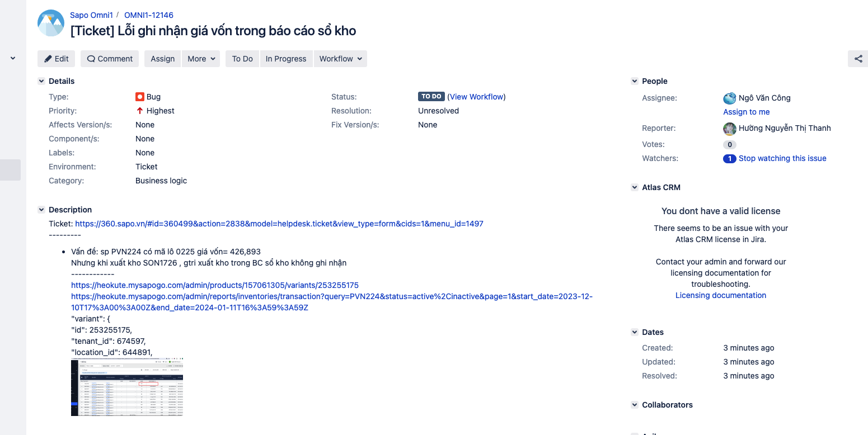Expand the left sidebar chevron
Screen dimensions: 868x435
tap(13, 58)
